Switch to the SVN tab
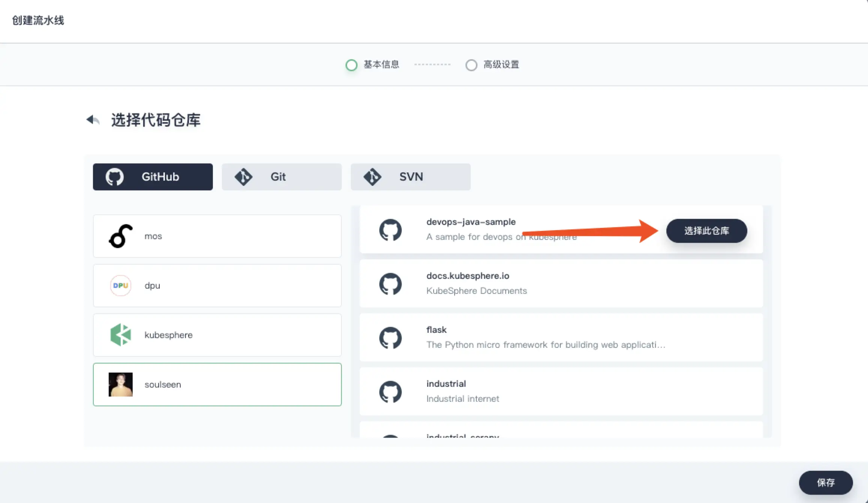This screenshot has width=868, height=503. point(410,177)
